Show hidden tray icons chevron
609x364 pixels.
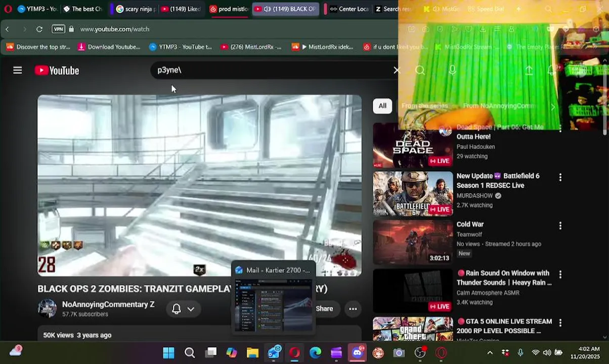(490, 352)
